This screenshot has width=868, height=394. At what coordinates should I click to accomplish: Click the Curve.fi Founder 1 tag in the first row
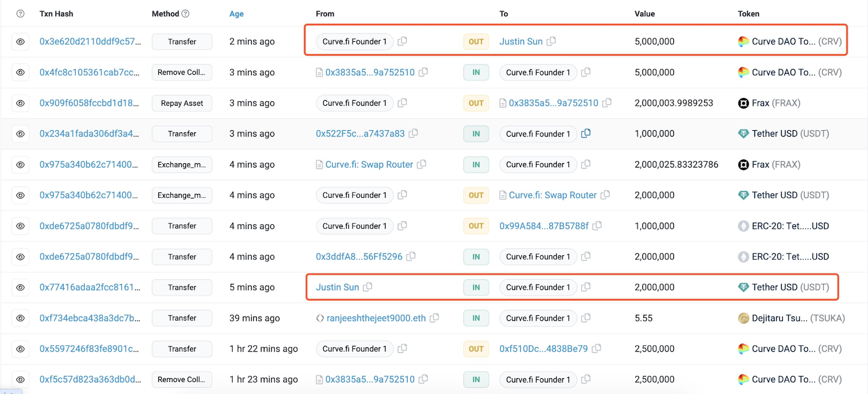point(354,42)
